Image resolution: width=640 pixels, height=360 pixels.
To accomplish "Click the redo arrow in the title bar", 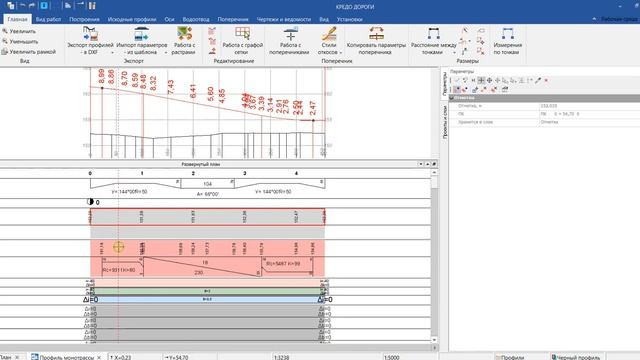I will coord(32,6).
